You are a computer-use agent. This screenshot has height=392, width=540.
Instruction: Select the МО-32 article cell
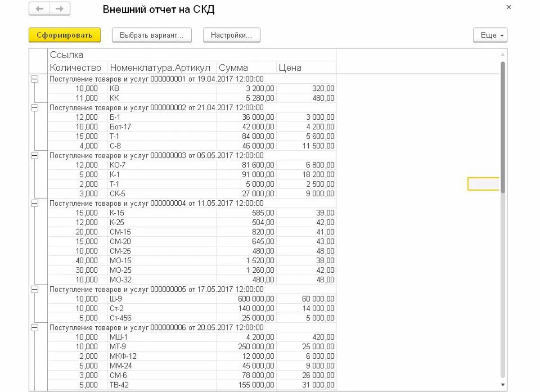[x=162, y=280]
